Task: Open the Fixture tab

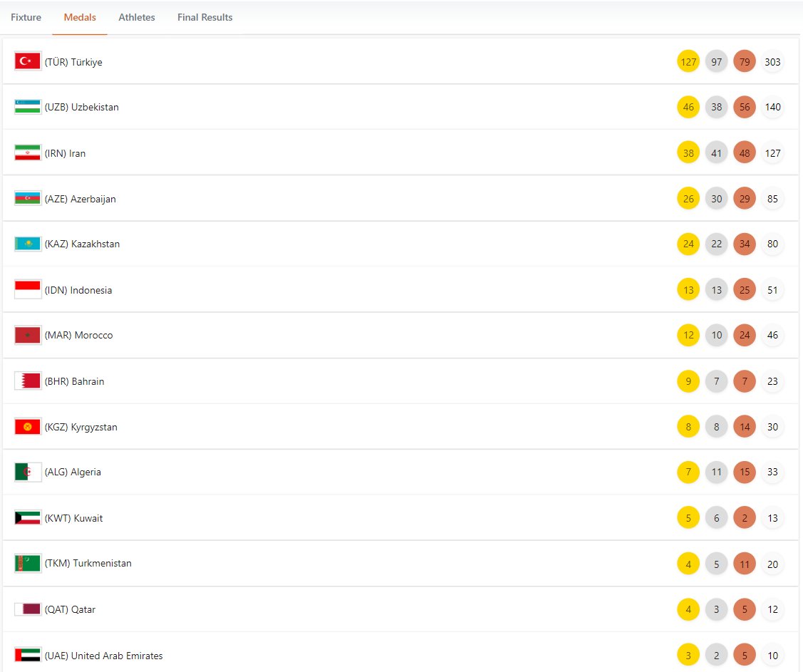Action: [26, 17]
